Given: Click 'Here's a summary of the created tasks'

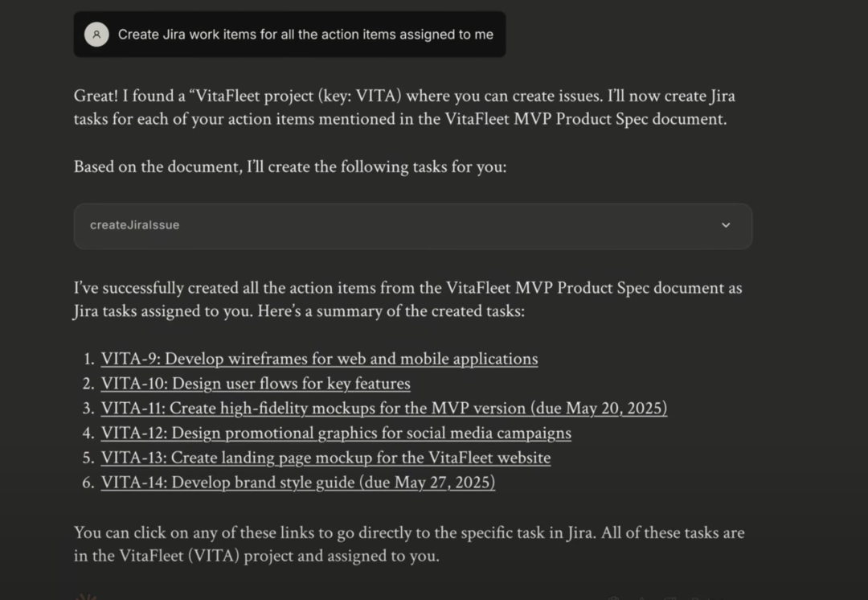Looking at the screenshot, I should (x=391, y=311).
